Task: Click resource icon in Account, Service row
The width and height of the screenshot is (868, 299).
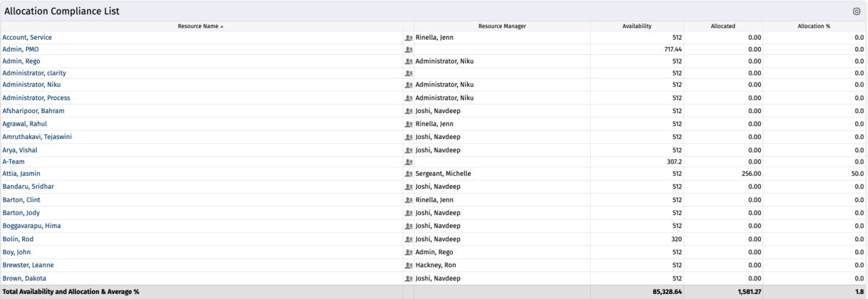Action: [x=409, y=37]
